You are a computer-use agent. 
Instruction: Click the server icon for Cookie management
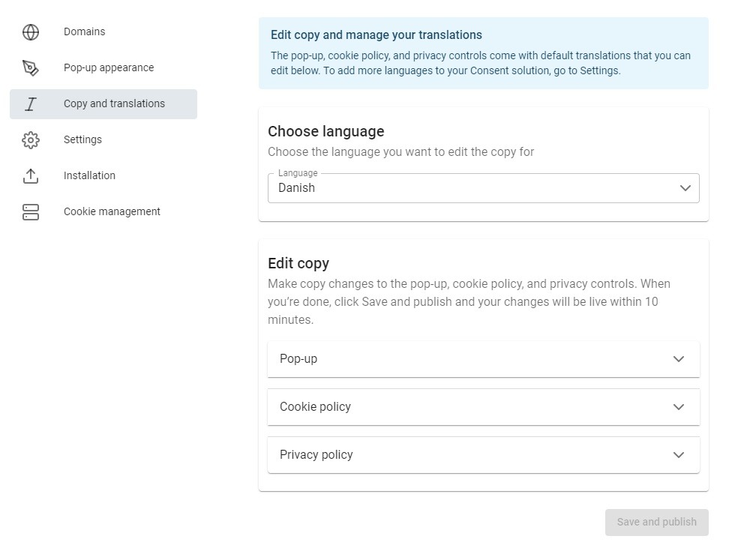point(31,212)
